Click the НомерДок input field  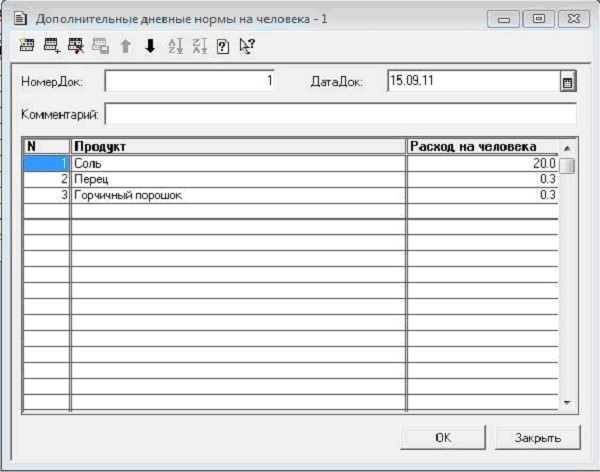coord(190,81)
